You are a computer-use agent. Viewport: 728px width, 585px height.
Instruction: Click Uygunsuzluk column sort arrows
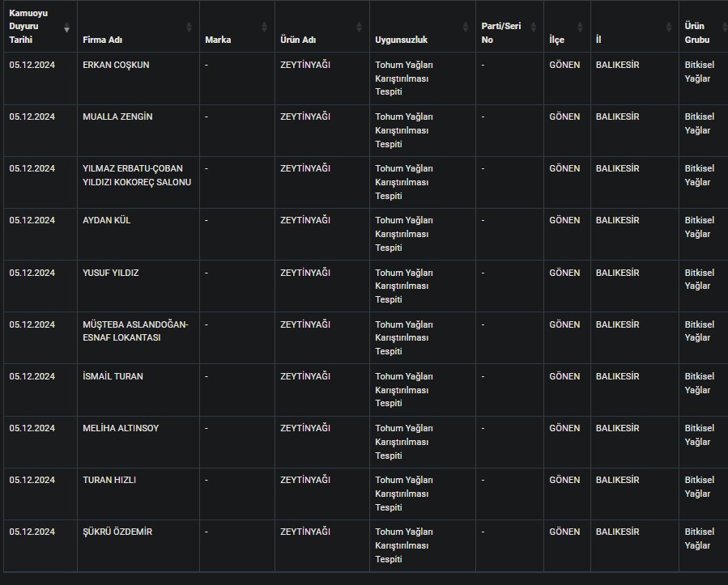465,28
